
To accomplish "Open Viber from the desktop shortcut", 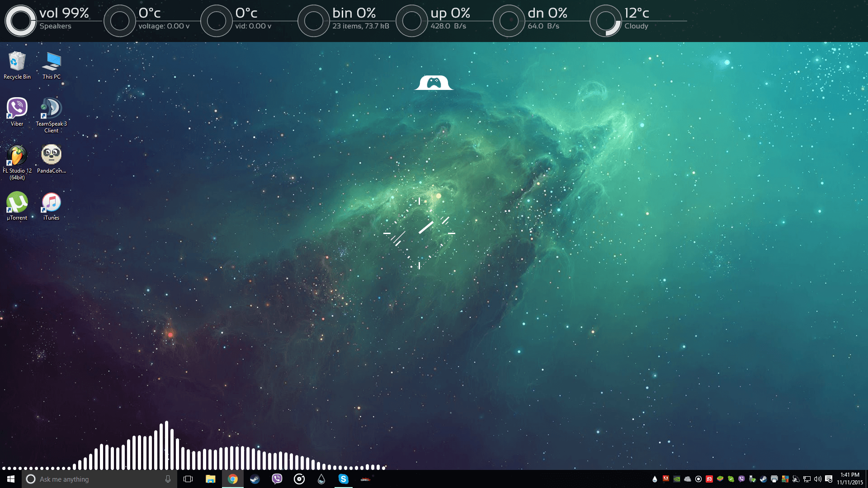I will click(x=17, y=110).
